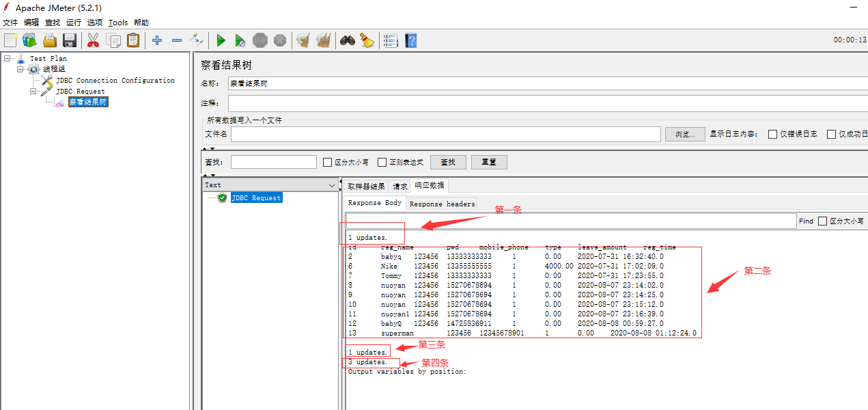This screenshot has height=410, width=868.
Task: Open the 运行 menu
Action: click(73, 23)
